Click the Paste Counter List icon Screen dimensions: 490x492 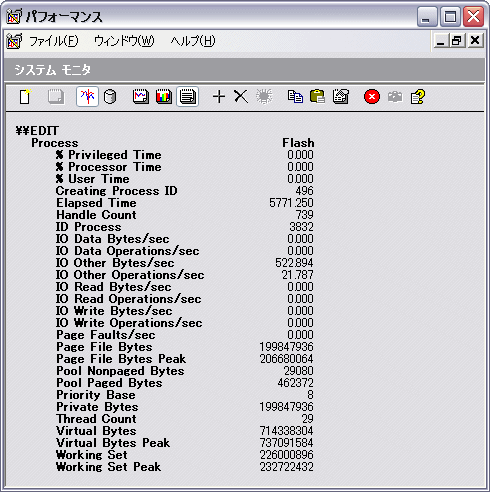[317, 96]
